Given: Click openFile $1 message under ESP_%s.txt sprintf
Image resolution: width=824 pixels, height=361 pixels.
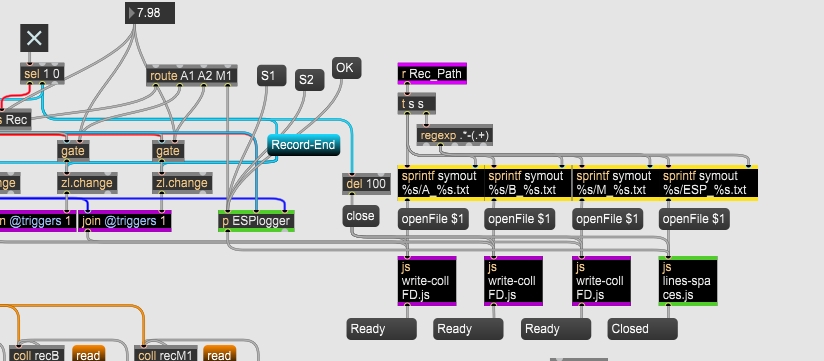Looking at the screenshot, I should pos(694,219).
